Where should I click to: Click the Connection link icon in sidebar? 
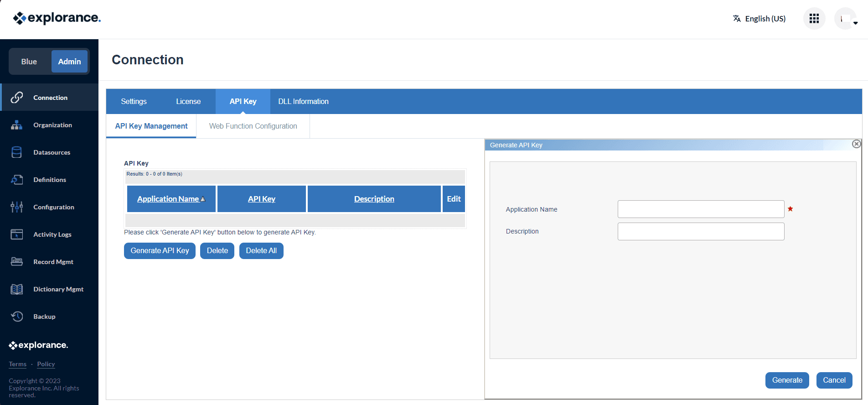pyautogui.click(x=17, y=97)
